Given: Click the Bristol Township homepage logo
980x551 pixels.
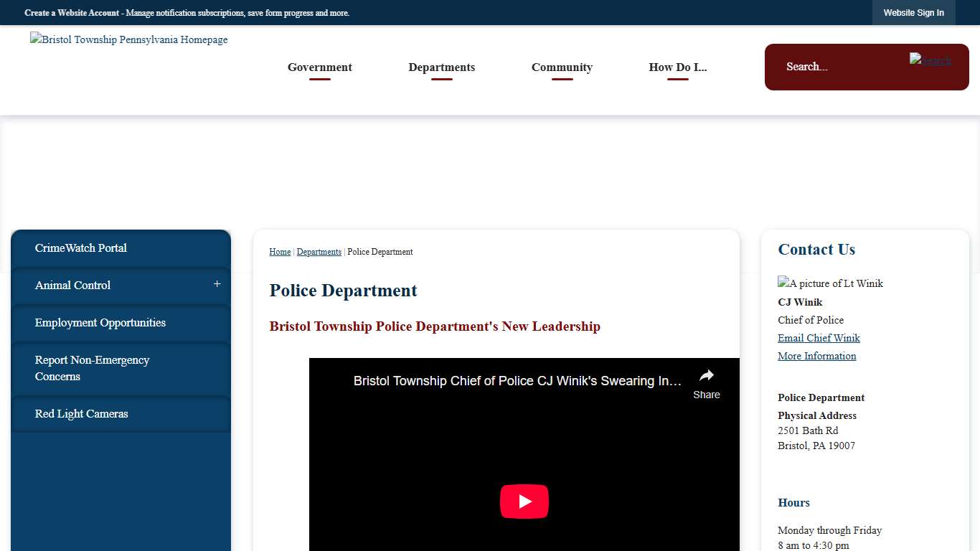Looking at the screenshot, I should 128,39.
